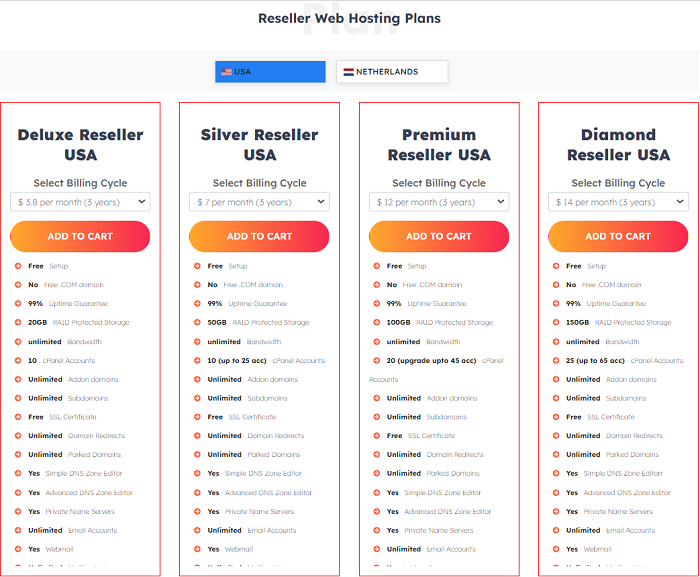The width and height of the screenshot is (700, 577).
Task: Switch to the Netherlands plans tab
Action: click(x=392, y=72)
